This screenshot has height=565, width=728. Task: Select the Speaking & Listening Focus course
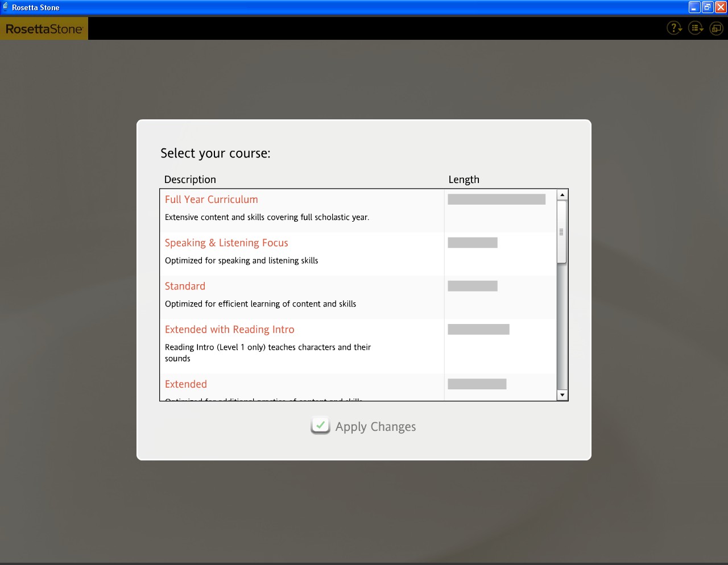(x=226, y=243)
